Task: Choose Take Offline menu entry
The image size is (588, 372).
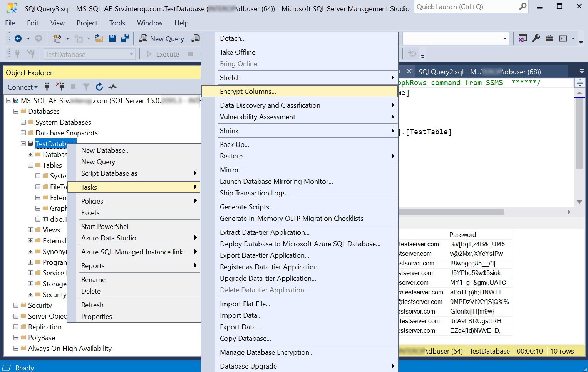Action: [300, 52]
